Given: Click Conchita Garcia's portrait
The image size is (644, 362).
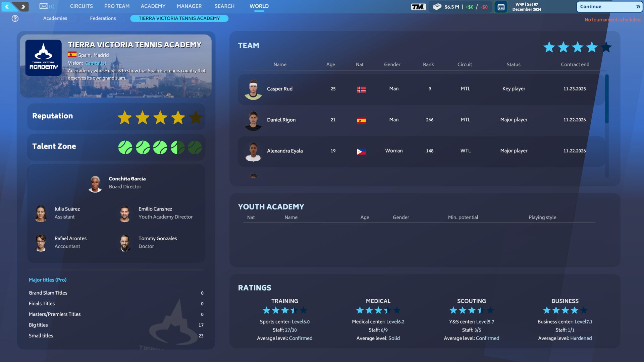Looking at the screenshot, I should (x=95, y=184).
